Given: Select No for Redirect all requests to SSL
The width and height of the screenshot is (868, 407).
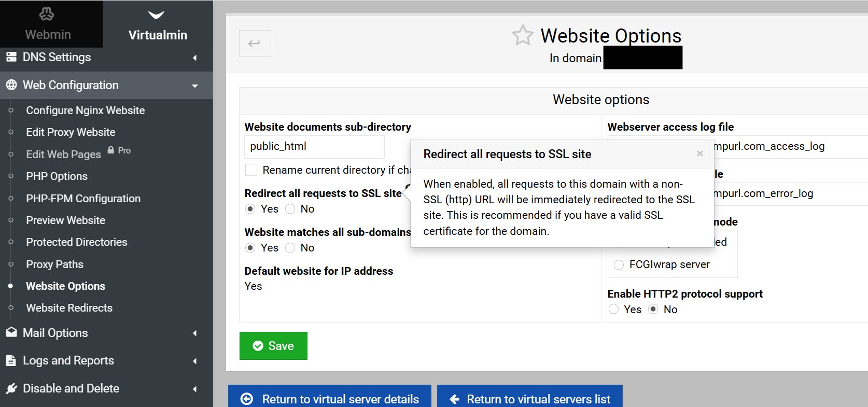Looking at the screenshot, I should coord(290,209).
